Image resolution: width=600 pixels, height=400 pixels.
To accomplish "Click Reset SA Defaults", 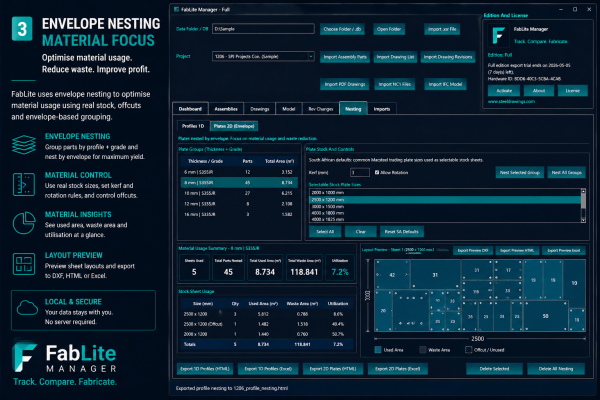I will pyautogui.click(x=402, y=232).
